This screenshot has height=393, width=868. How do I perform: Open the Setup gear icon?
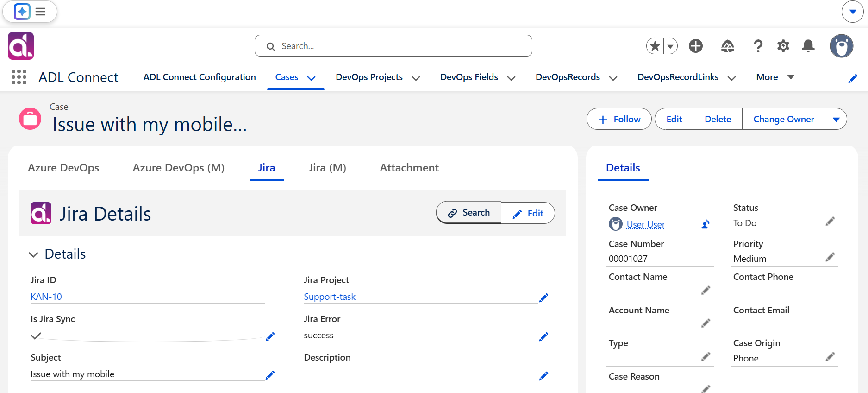pos(783,46)
